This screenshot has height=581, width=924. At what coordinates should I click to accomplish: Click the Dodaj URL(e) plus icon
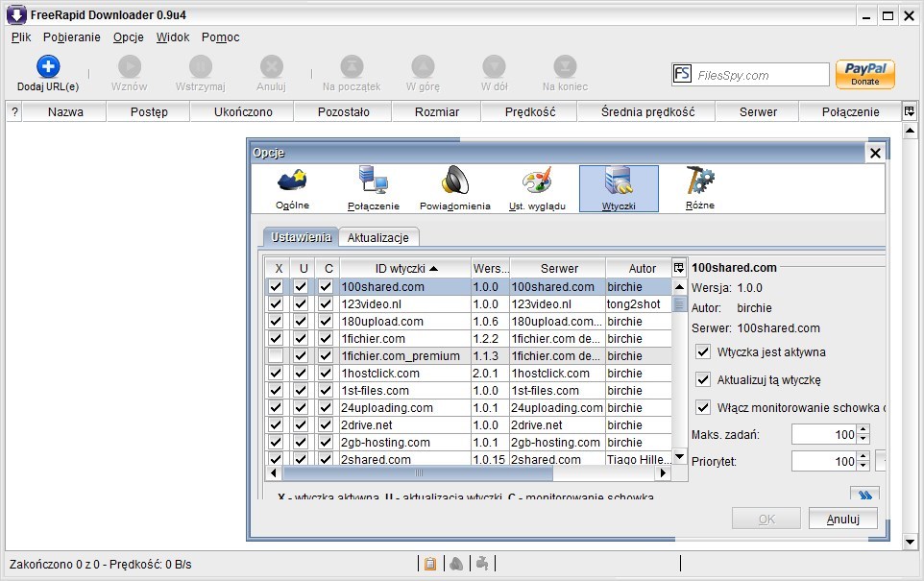click(x=48, y=66)
